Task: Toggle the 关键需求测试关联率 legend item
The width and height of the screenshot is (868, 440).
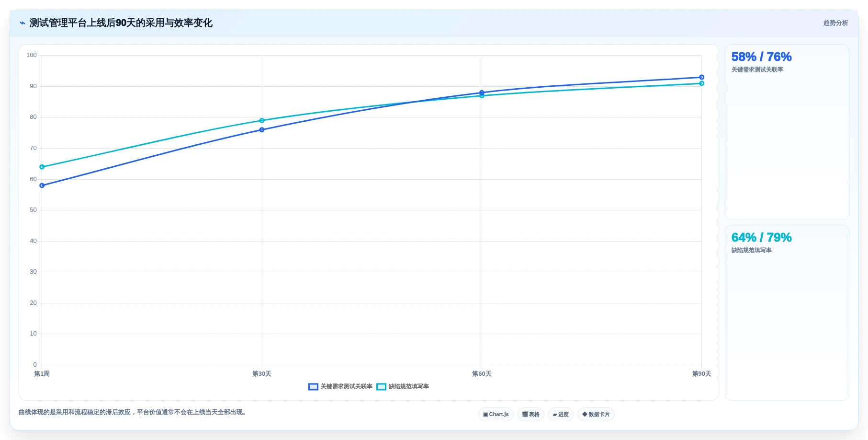Action: point(340,387)
